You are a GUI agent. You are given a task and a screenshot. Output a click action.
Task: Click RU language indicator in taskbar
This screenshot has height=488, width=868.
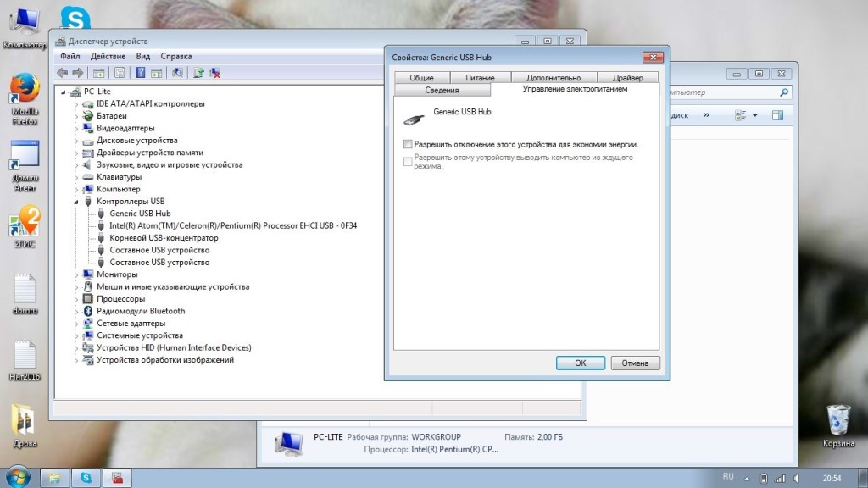point(728,477)
